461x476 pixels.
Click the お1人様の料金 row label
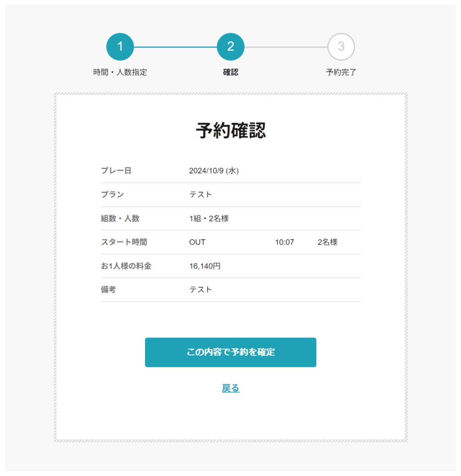[x=126, y=266]
